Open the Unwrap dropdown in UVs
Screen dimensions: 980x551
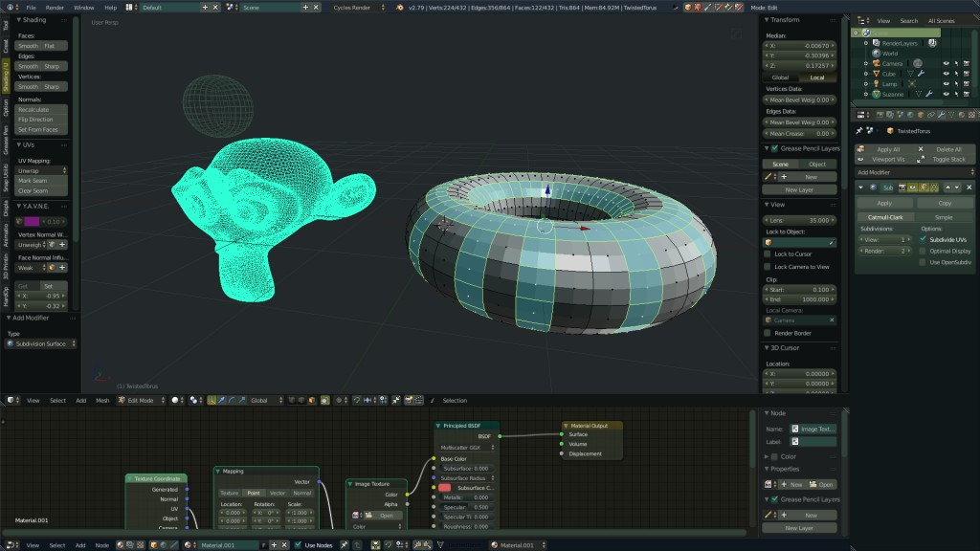pos(42,170)
